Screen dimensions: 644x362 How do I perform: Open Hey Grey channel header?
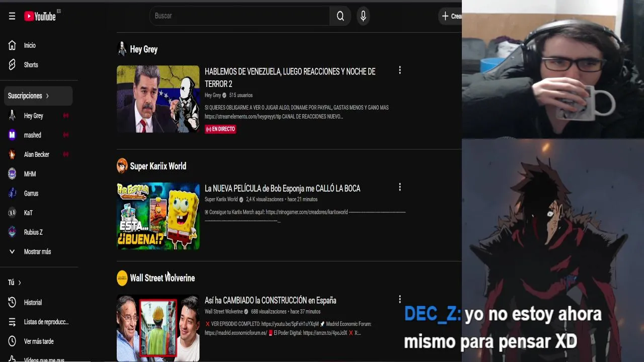pyautogui.click(x=144, y=49)
